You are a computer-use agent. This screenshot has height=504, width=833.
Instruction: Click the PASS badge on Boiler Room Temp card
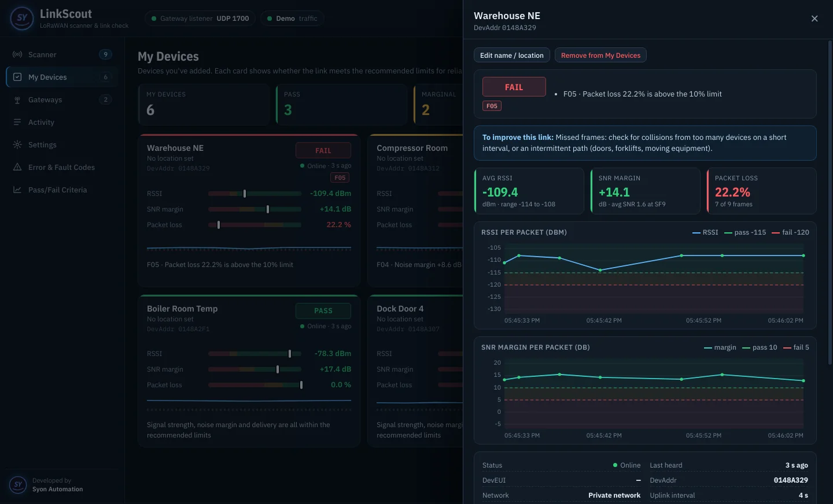[323, 311]
